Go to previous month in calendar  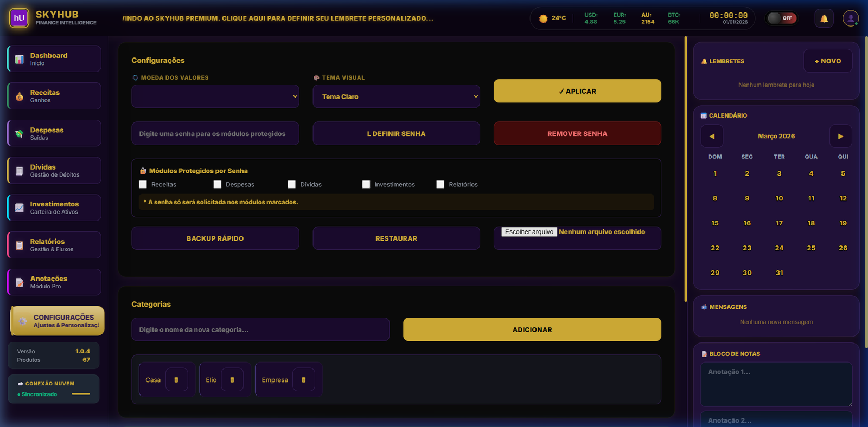tap(712, 137)
